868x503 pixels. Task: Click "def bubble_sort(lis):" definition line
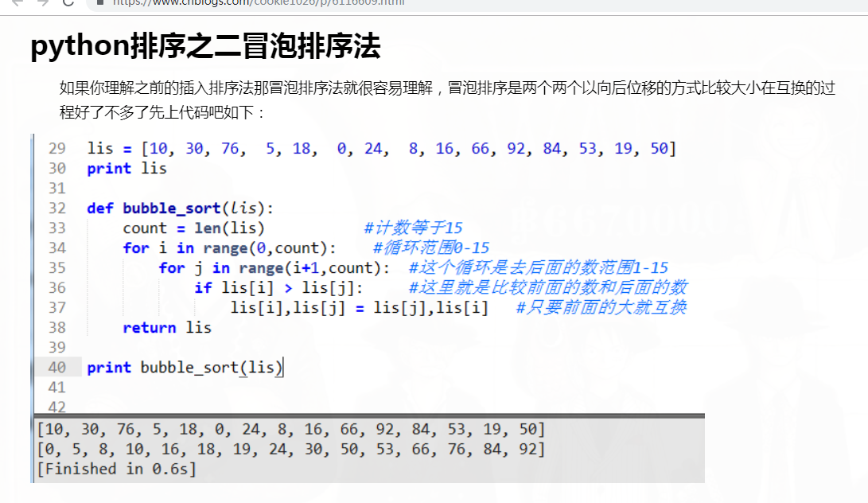(181, 209)
